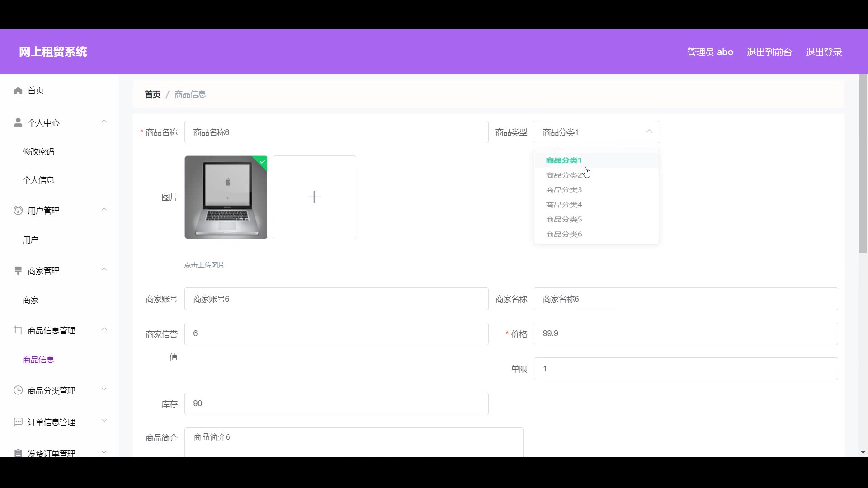Click 管理员 abo in header
Screen dimensions: 868x488
pyautogui.click(x=710, y=52)
